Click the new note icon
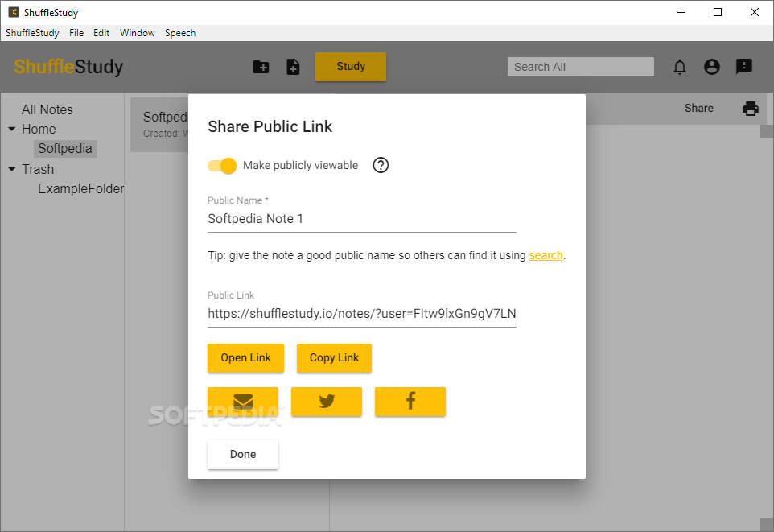 click(x=293, y=67)
